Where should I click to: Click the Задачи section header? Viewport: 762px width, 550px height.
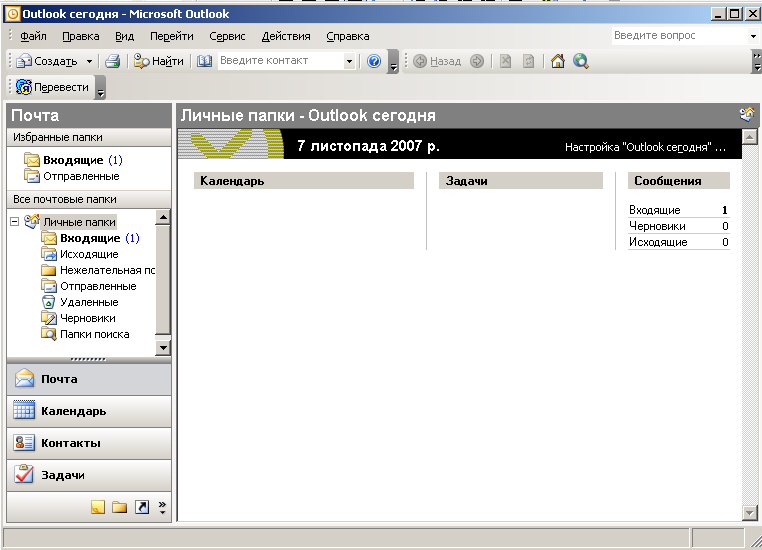(x=520, y=181)
